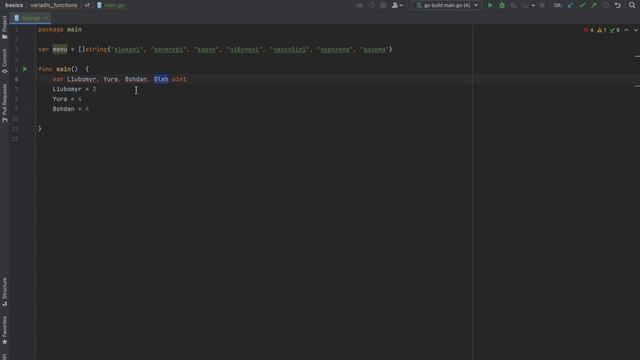Go to previous highlighted error arrow

click(x=627, y=30)
